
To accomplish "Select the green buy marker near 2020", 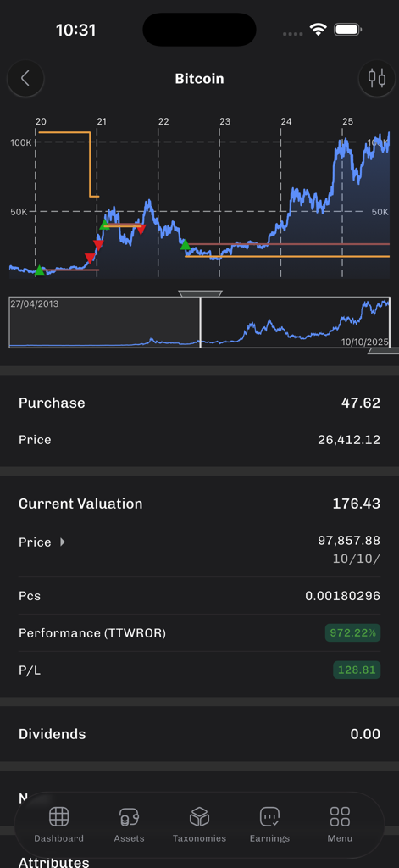I will click(39, 270).
